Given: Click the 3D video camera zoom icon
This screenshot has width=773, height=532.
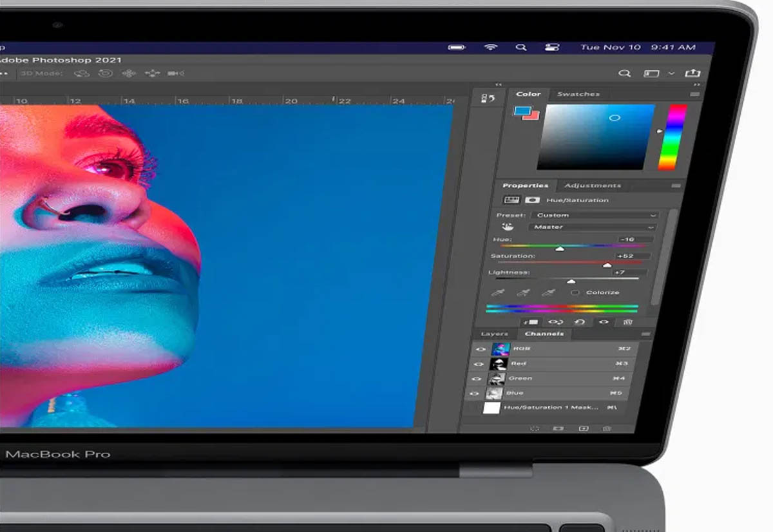Looking at the screenshot, I should coord(175,73).
